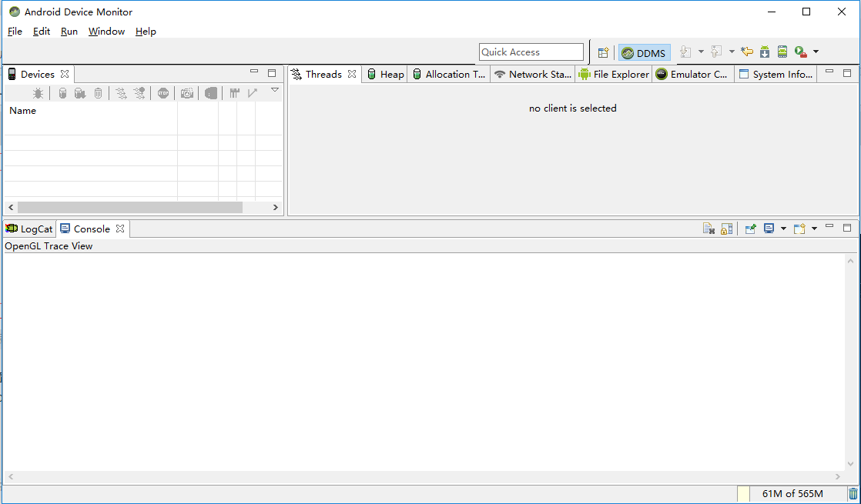Open the Run menu
Screen dimensions: 861x504
coord(69,32)
